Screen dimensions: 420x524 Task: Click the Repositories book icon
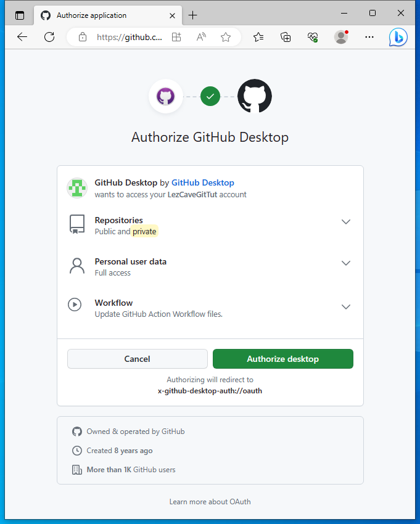pyautogui.click(x=77, y=224)
